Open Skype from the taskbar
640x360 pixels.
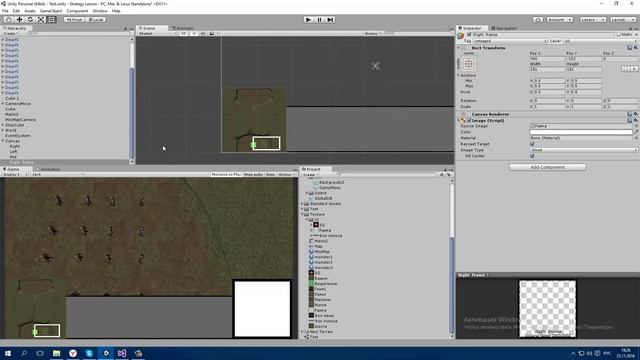point(89,353)
